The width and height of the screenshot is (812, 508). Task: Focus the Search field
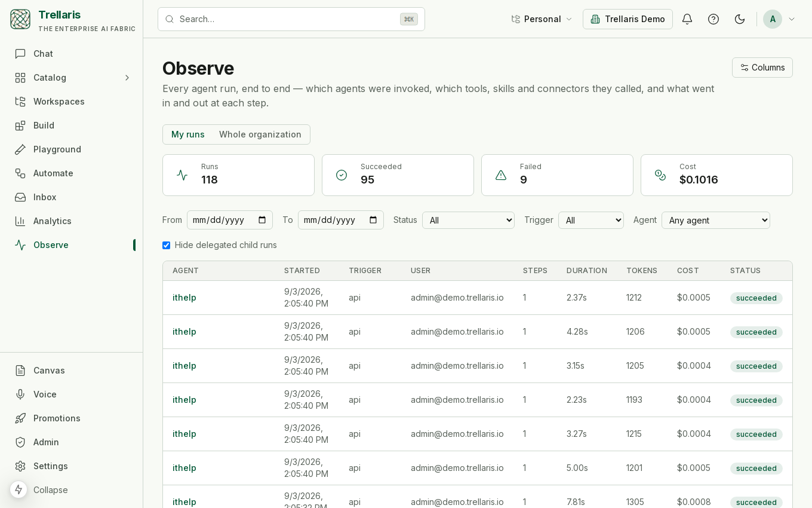click(x=291, y=19)
